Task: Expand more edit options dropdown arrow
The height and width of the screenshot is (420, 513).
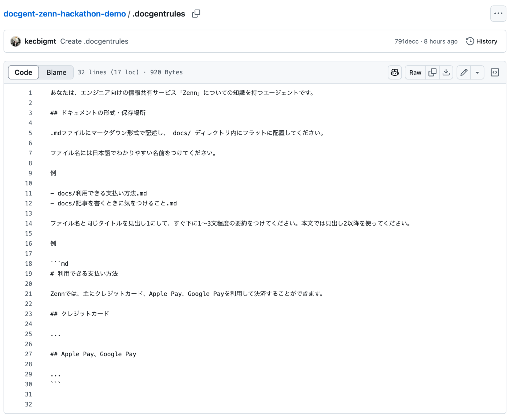Action: (x=477, y=73)
